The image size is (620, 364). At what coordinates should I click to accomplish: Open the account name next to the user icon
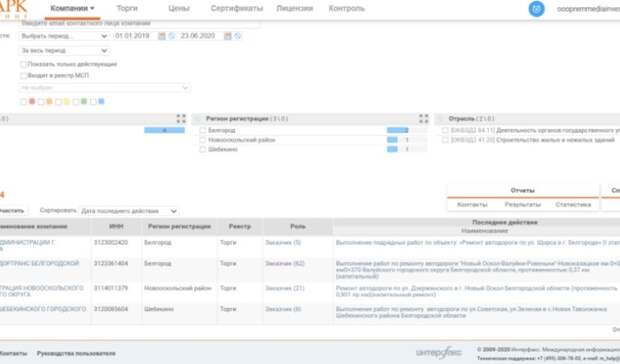click(x=588, y=9)
